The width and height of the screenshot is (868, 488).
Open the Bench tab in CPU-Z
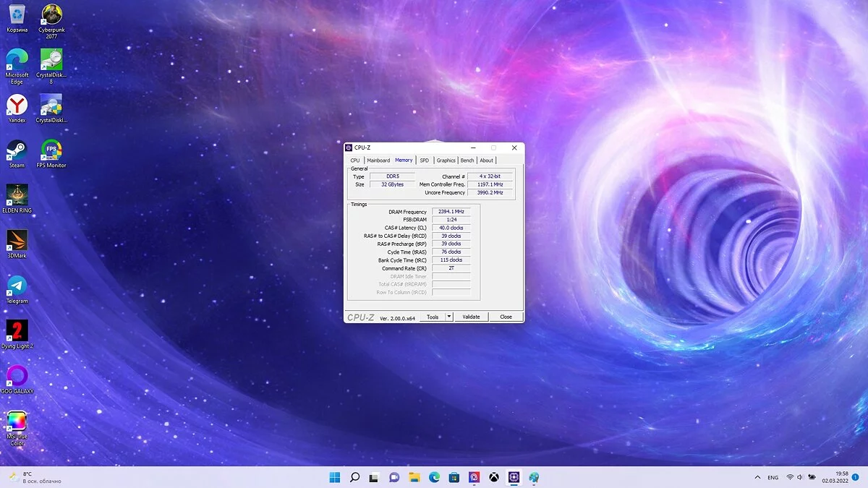467,160
